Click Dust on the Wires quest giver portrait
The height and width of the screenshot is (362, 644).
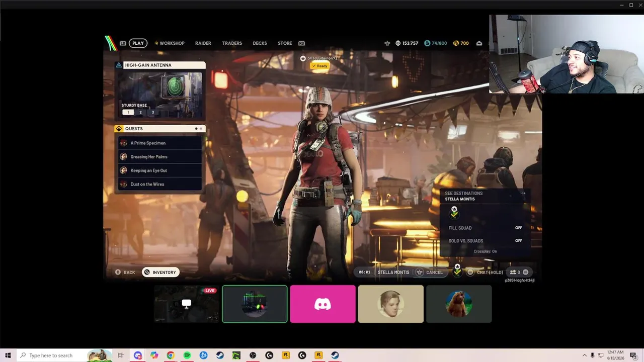(123, 184)
